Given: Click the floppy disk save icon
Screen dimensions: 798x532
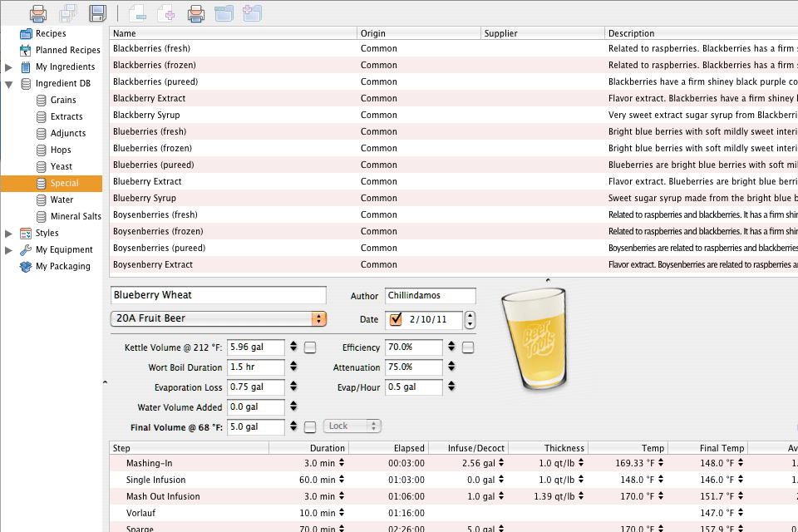Looking at the screenshot, I should click(x=98, y=12).
